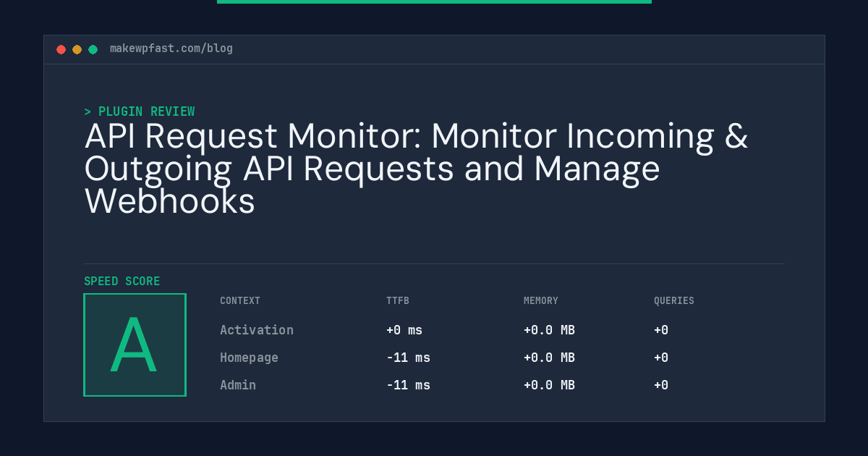Image resolution: width=868 pixels, height=456 pixels.
Task: Click the Admin TTFB value -11 ms
Action: click(408, 385)
